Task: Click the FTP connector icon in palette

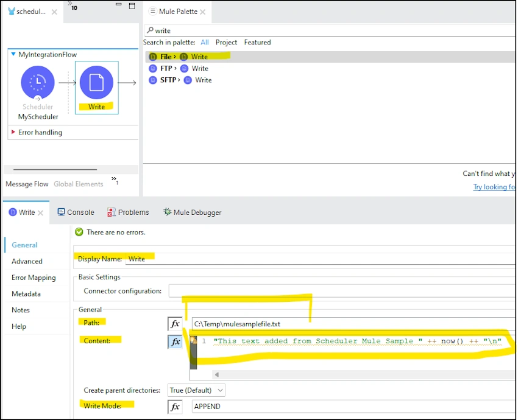Action: pos(152,68)
